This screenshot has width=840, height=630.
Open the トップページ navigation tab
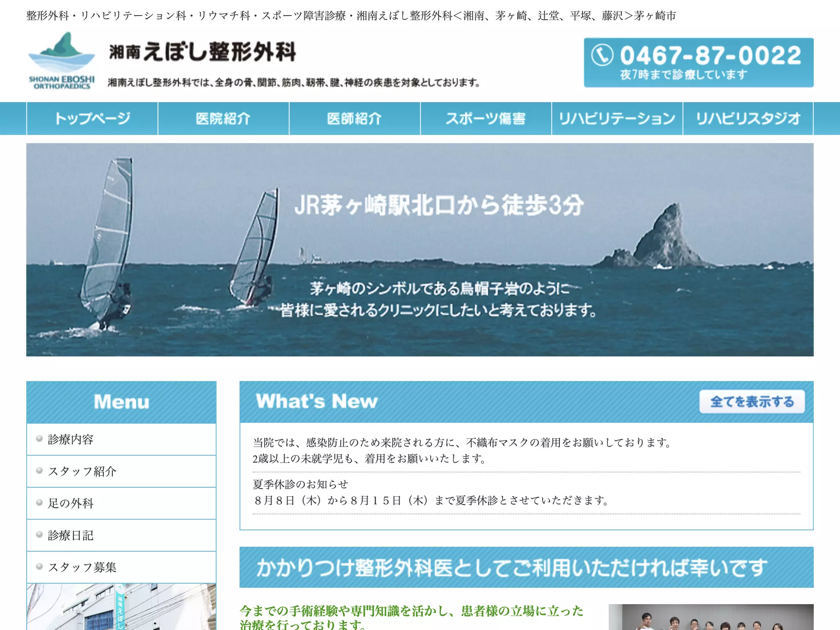tap(92, 119)
